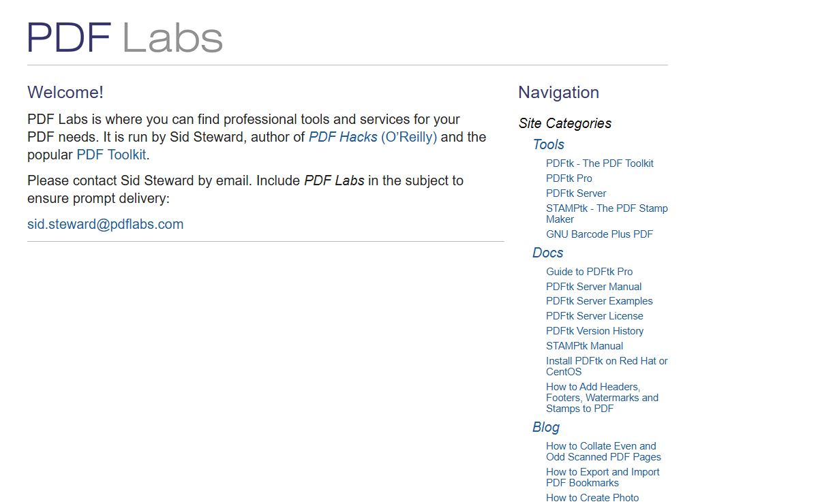The width and height of the screenshot is (818, 504).
Task: Check the PDFtk Version History
Action: (594, 331)
